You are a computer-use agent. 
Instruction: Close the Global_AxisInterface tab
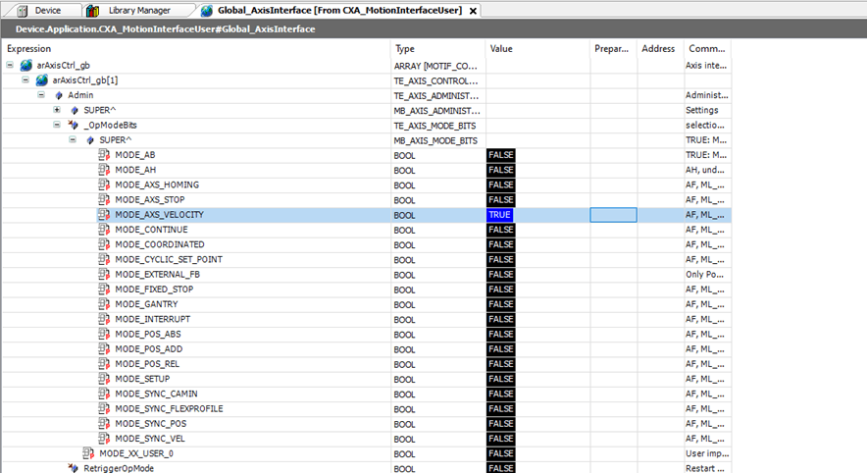point(473,11)
